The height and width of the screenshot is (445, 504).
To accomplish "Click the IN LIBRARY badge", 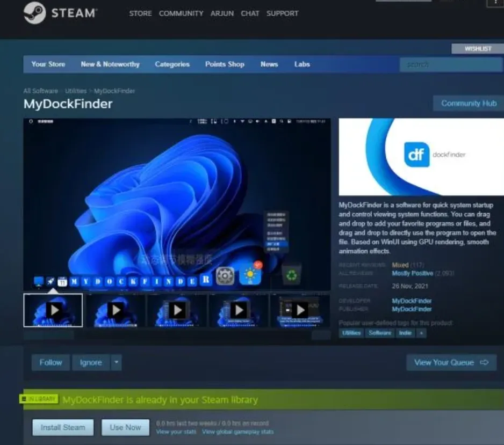I will [39, 399].
